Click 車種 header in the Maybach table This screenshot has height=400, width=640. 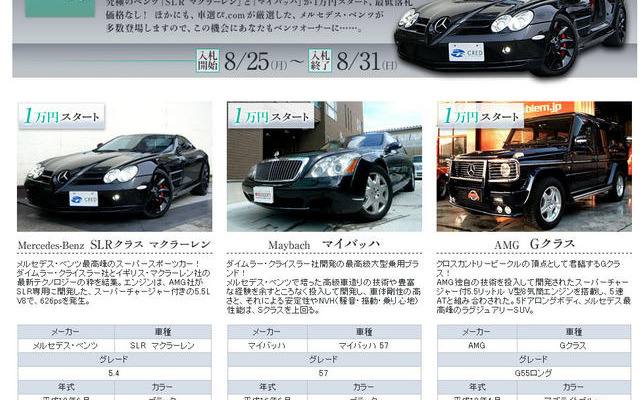[x=364, y=331]
